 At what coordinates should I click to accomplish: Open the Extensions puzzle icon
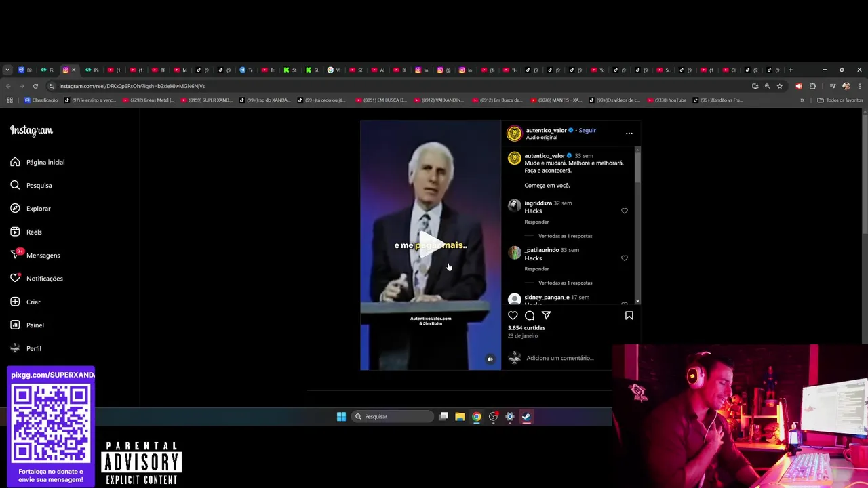click(812, 86)
